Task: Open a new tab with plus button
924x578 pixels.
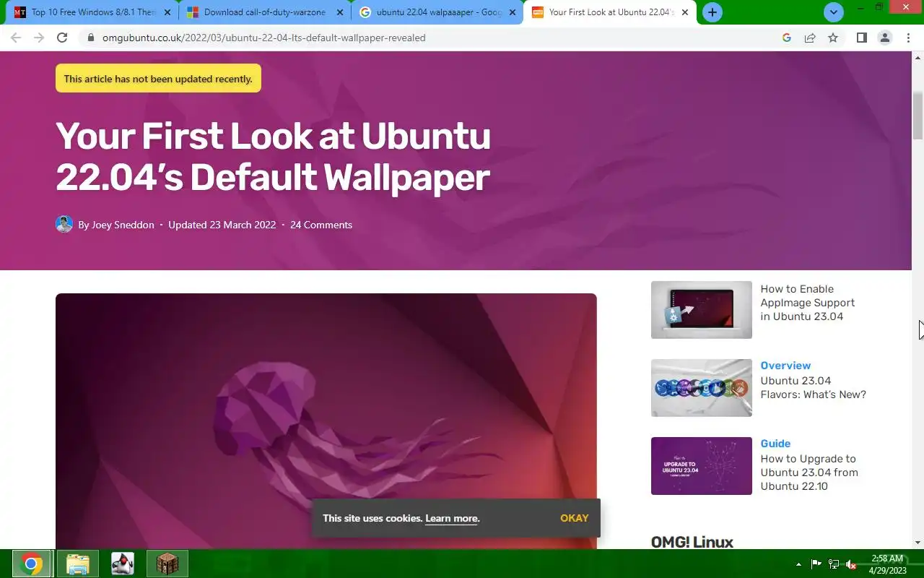Action: tap(712, 12)
